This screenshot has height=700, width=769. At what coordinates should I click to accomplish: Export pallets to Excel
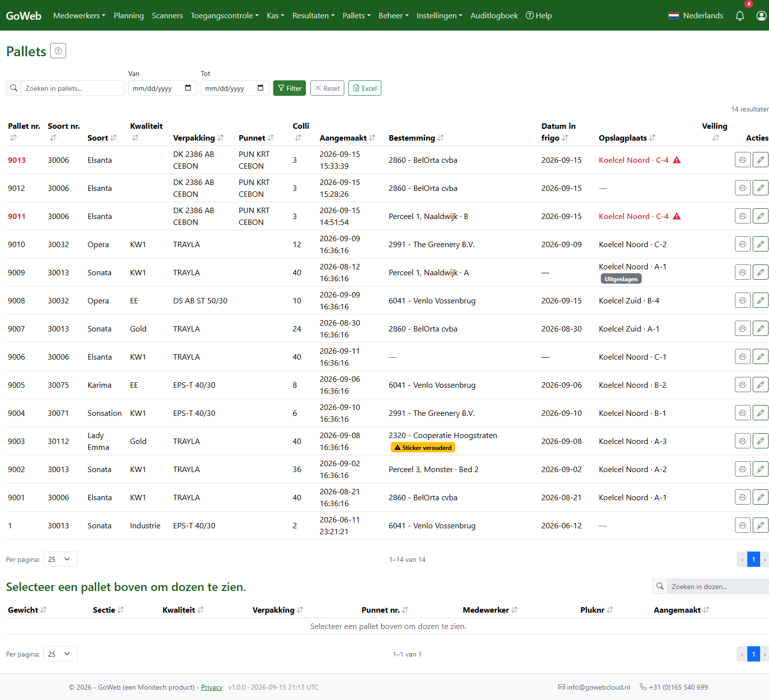365,88
